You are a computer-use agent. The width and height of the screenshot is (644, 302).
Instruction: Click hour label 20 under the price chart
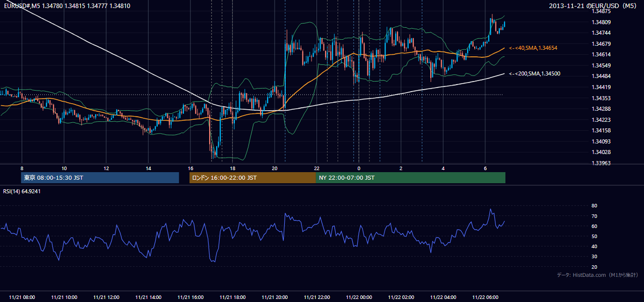point(275,168)
